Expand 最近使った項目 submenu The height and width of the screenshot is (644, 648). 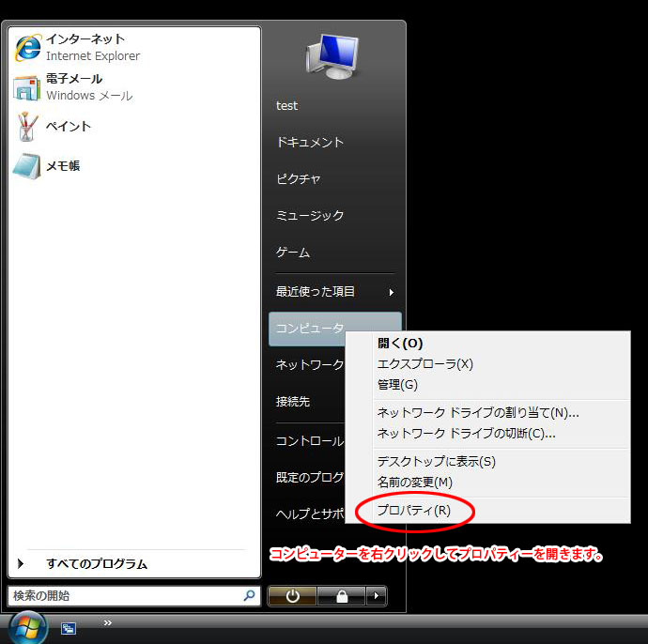point(334,292)
